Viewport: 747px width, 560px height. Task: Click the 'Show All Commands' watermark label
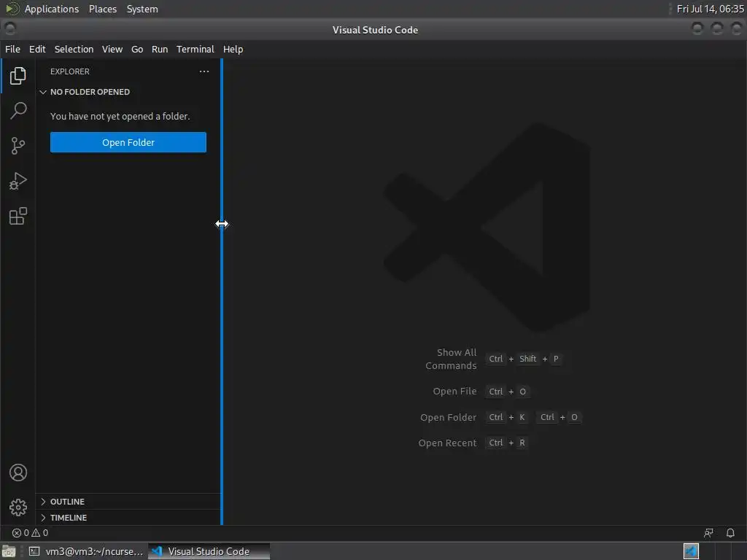(x=451, y=359)
